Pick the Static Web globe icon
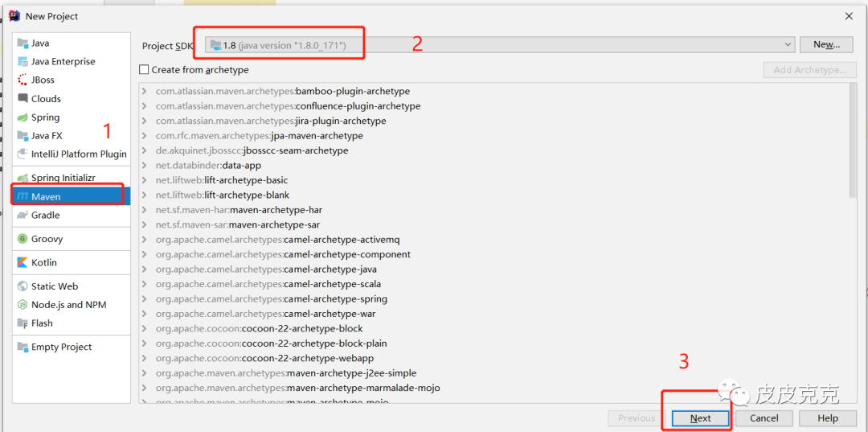This screenshot has width=868, height=432. pyautogui.click(x=23, y=286)
